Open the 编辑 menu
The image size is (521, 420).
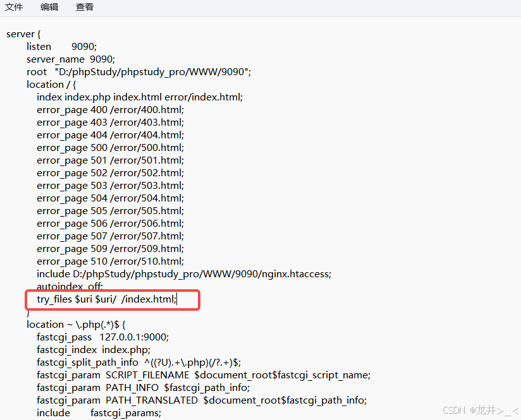coord(49,7)
